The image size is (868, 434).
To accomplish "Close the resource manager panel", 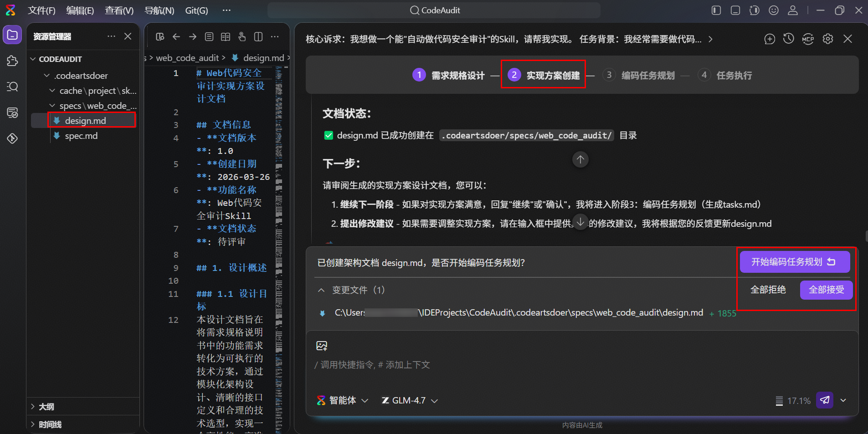I will click(x=128, y=36).
